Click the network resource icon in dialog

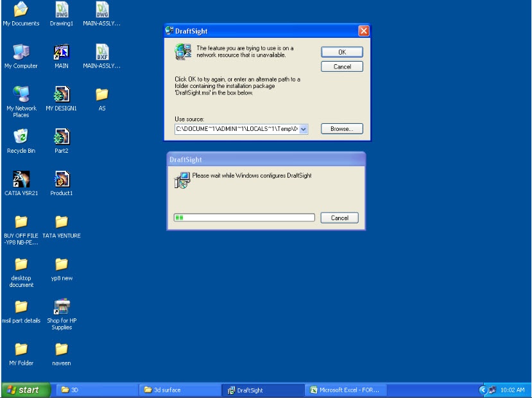click(183, 52)
